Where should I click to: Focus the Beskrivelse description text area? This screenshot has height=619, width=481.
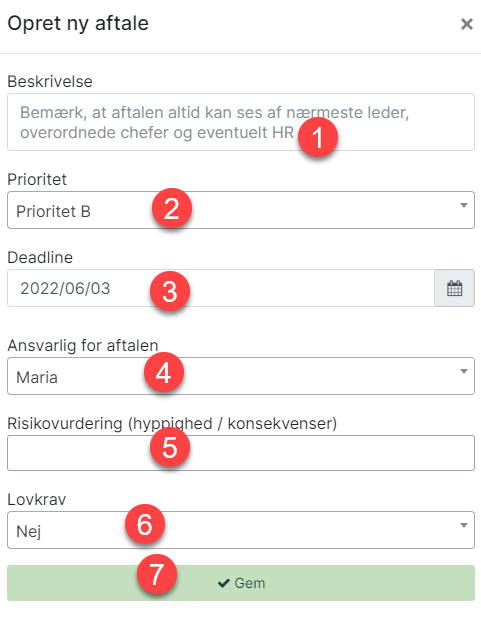(241, 122)
